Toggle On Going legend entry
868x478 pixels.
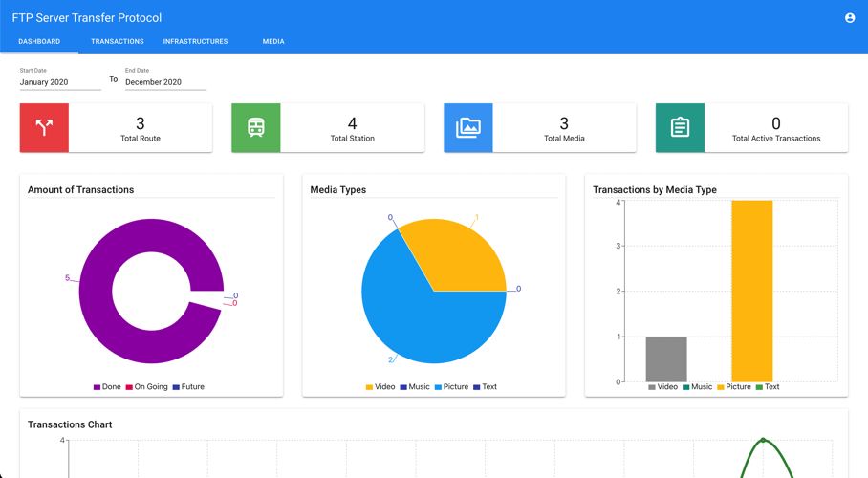coord(146,387)
